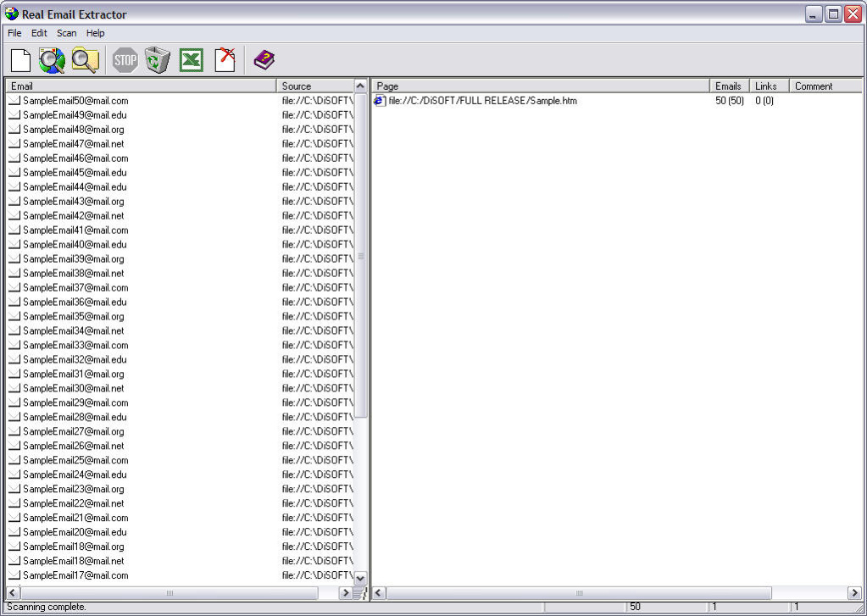Open the Scan menu

66,33
